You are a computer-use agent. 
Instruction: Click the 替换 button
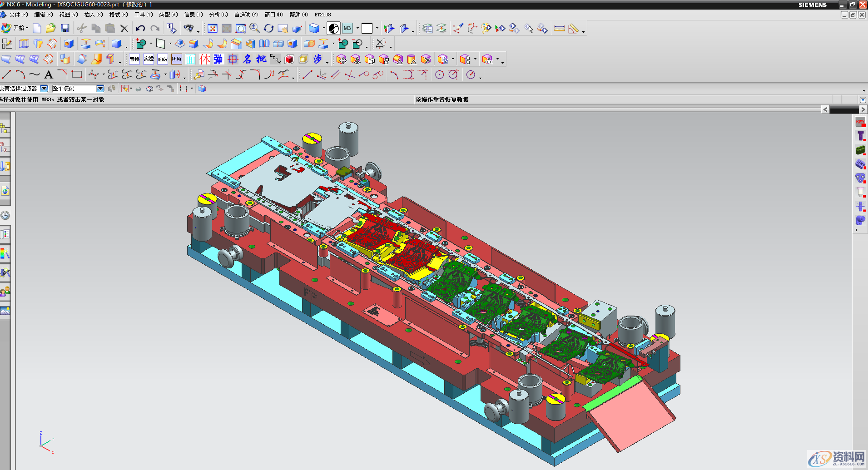134,59
